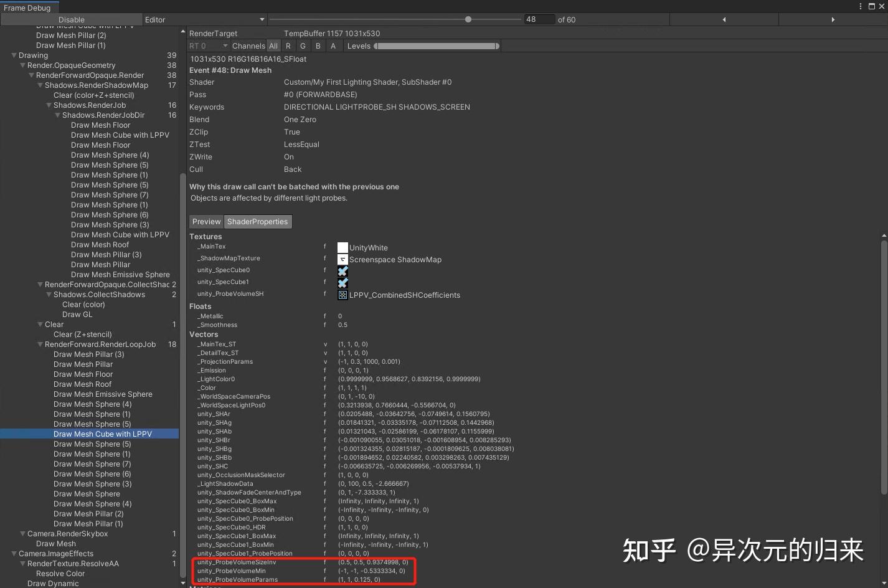Open the Frame Debug window options menu
Image resolution: width=888 pixels, height=588 pixels.
(x=861, y=6)
